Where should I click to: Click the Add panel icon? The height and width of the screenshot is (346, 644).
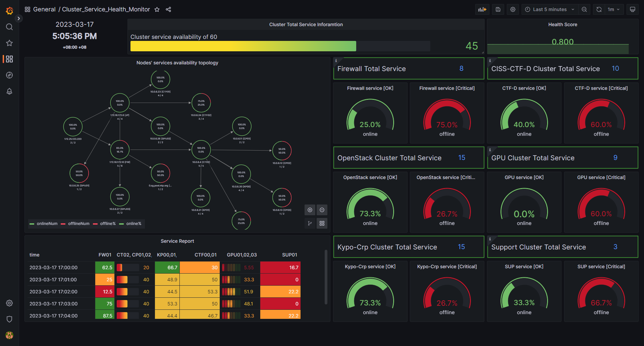pyautogui.click(x=482, y=9)
